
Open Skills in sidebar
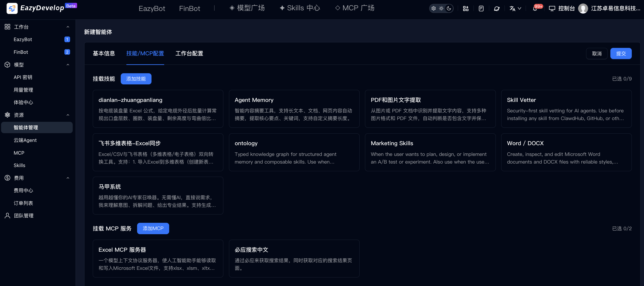[x=19, y=165]
